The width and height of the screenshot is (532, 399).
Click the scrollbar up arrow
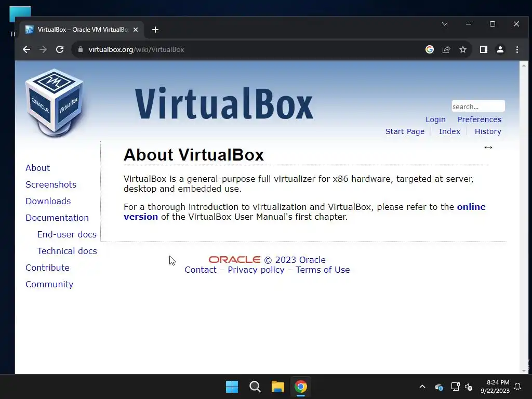524,65
